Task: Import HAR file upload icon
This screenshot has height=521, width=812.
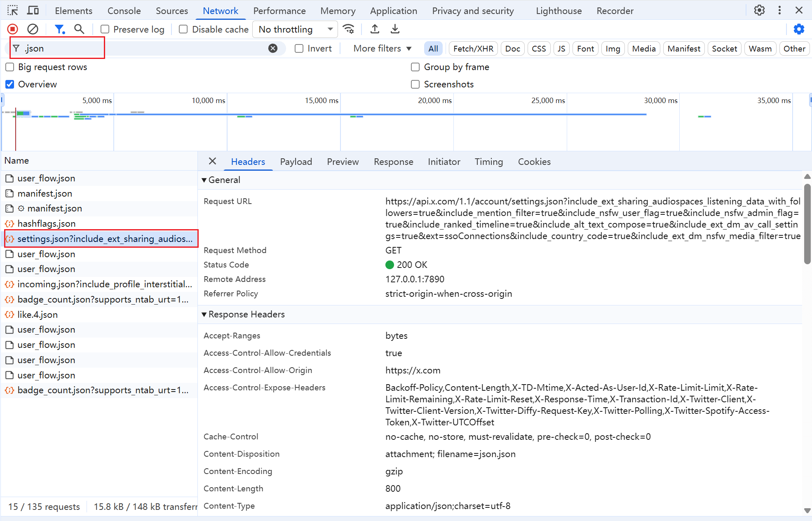Action: pos(375,29)
